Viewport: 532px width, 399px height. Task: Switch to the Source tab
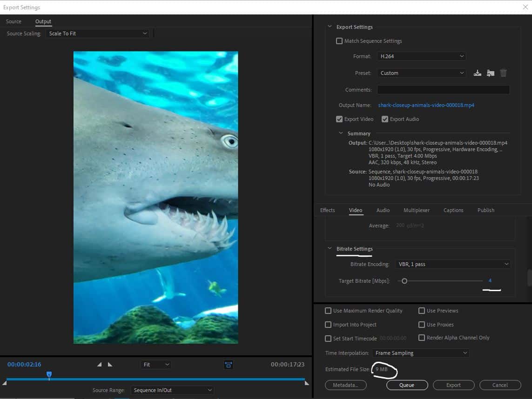[x=13, y=21]
